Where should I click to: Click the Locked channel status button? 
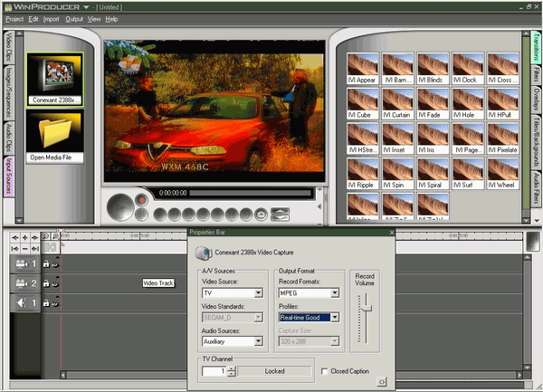pyautogui.click(x=275, y=371)
